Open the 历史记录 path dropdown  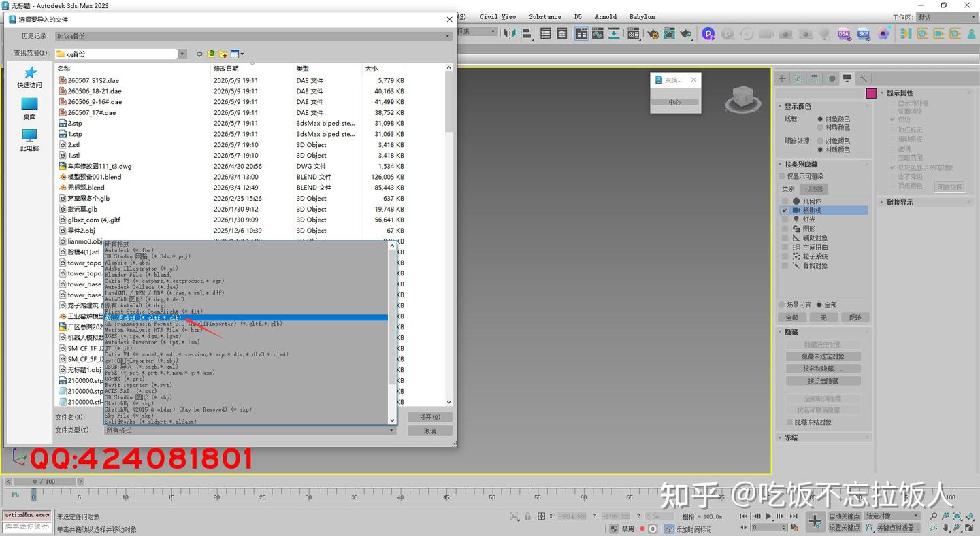click(448, 36)
